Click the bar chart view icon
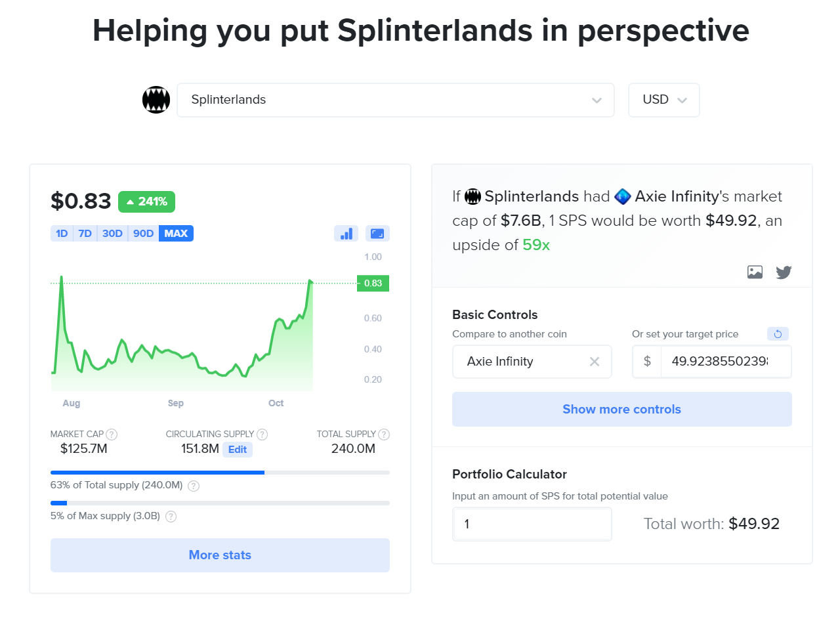Image resolution: width=840 pixels, height=617 pixels. coord(345,234)
